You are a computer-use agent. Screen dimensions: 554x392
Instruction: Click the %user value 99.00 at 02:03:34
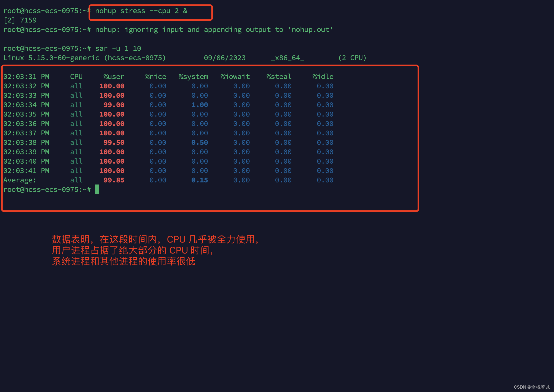point(114,105)
